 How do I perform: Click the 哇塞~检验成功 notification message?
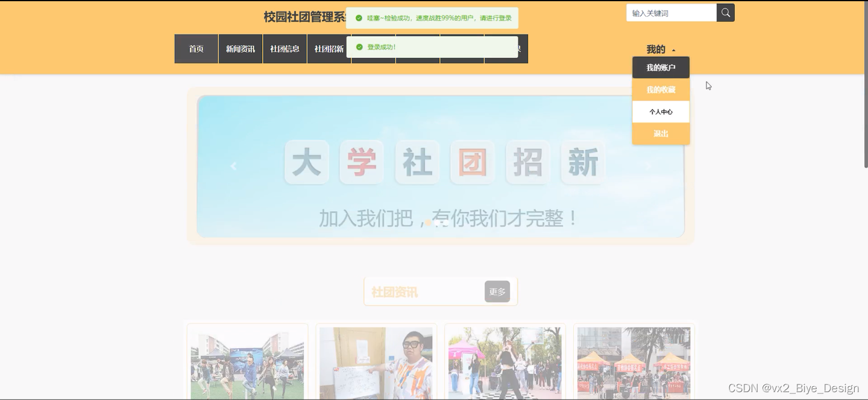pos(439,18)
